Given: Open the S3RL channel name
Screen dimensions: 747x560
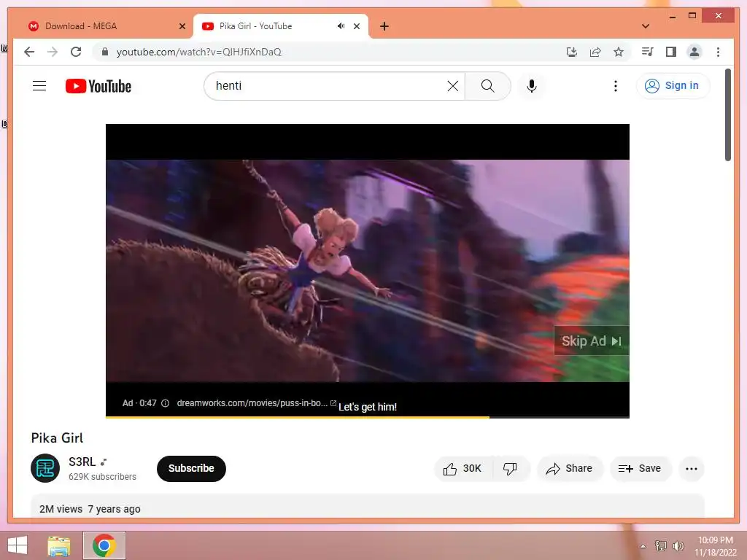Looking at the screenshot, I should click(x=82, y=462).
